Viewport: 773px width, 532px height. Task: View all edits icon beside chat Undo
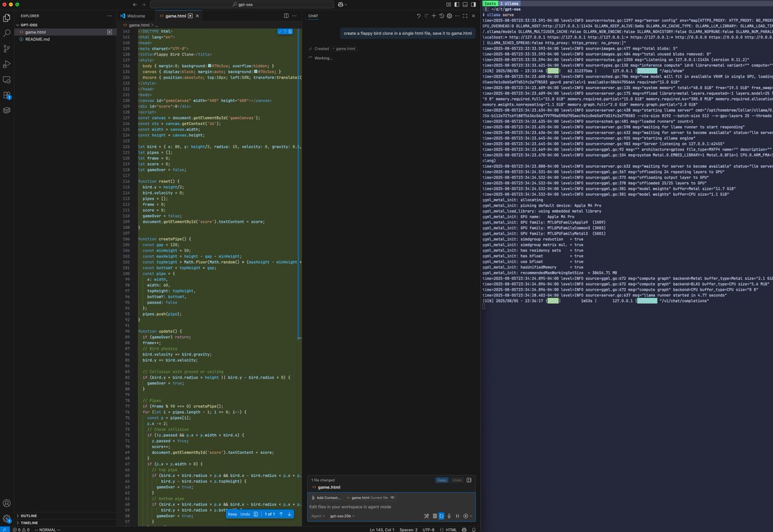click(x=469, y=480)
